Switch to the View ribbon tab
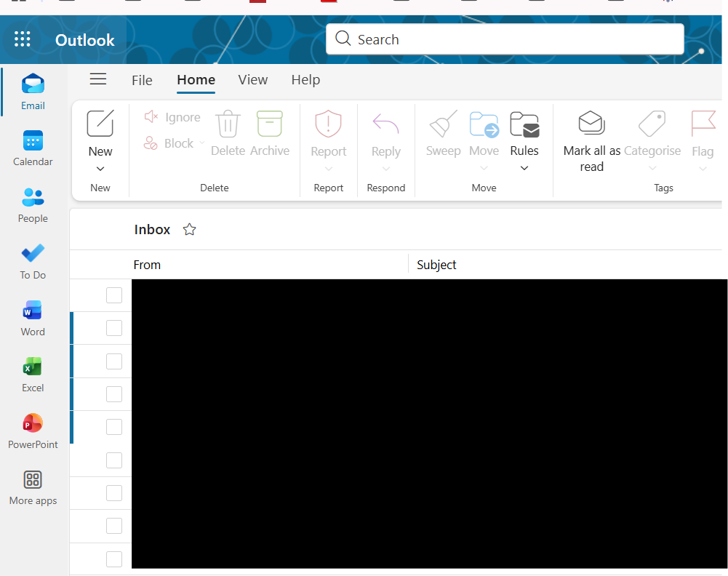The image size is (728, 576). (x=252, y=80)
